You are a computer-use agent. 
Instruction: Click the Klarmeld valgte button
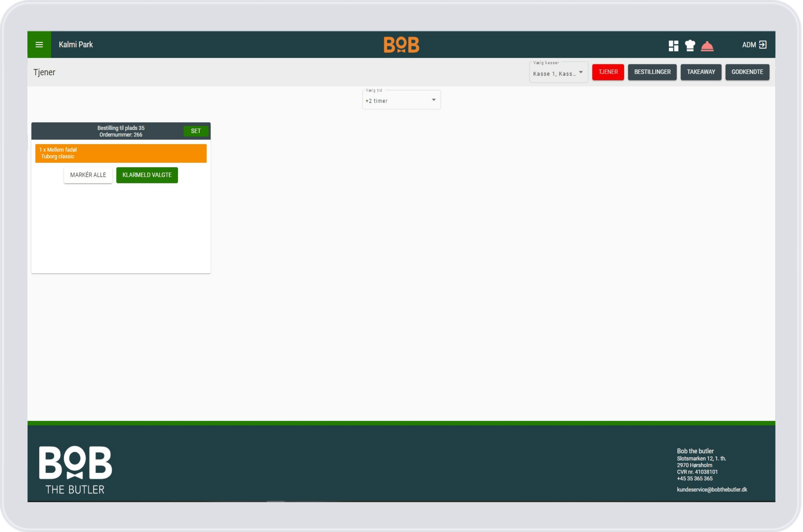pyautogui.click(x=147, y=175)
